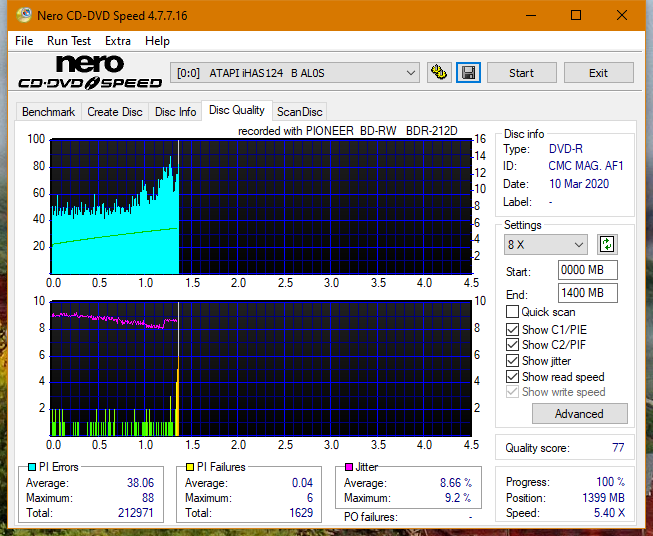Switch to the Disc Info tab

[175, 112]
